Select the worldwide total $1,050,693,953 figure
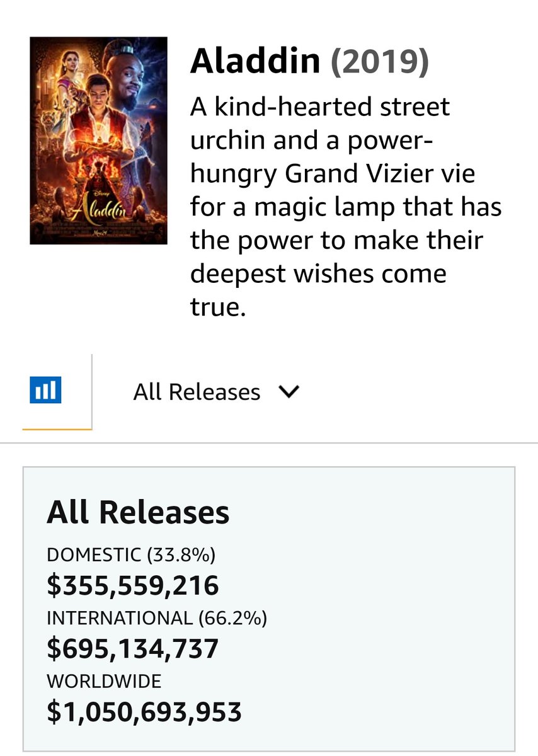 click(x=144, y=712)
